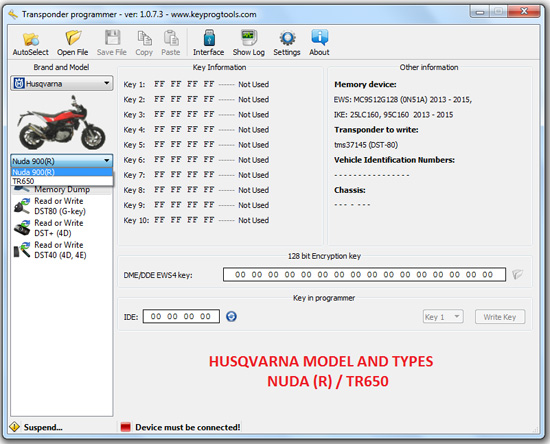The width and height of the screenshot is (550, 444).
Task: Click the refresh icon next to IDE field
Action: 231,316
